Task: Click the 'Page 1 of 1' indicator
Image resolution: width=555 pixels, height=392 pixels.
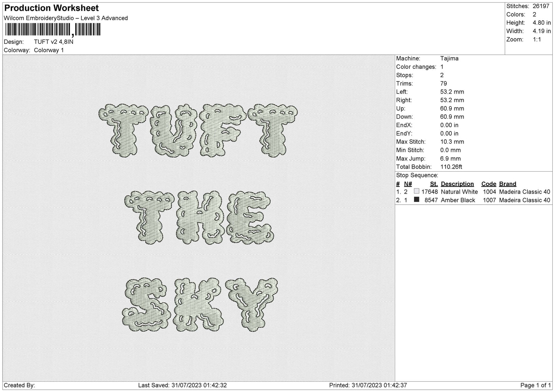Action: (535, 385)
